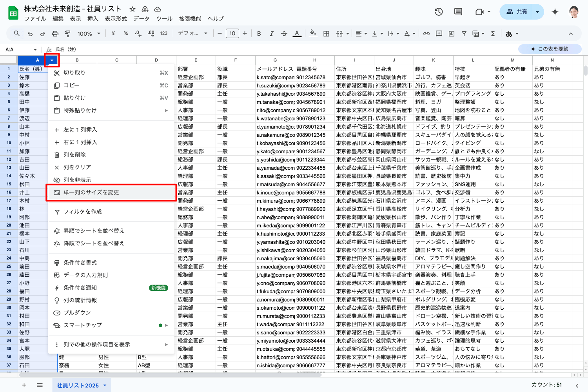Viewport: 588px width, 392px height.
Task: Select the paint format tool
Action: (67, 34)
